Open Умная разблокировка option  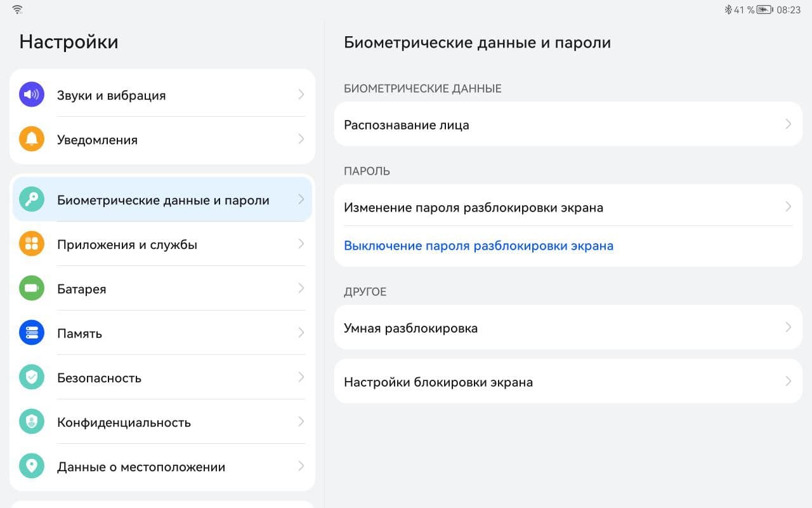pos(410,328)
